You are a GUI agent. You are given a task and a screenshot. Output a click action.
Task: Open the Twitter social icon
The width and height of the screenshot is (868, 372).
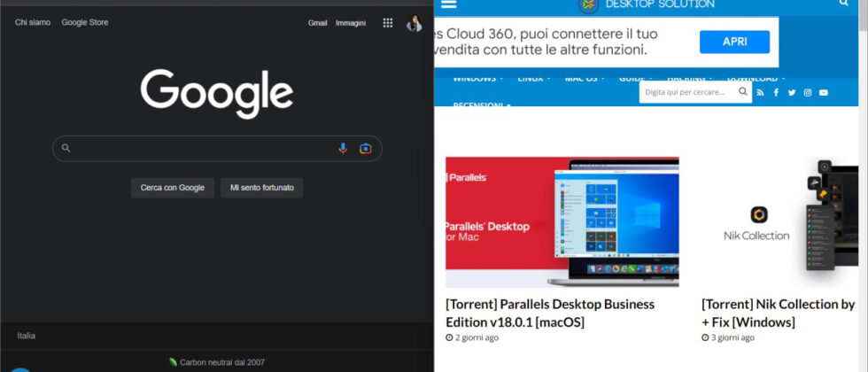792,92
